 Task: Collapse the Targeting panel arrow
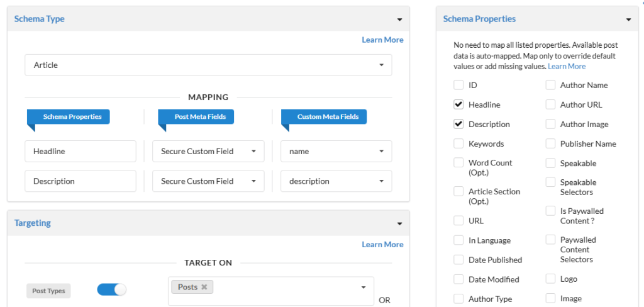pos(399,223)
